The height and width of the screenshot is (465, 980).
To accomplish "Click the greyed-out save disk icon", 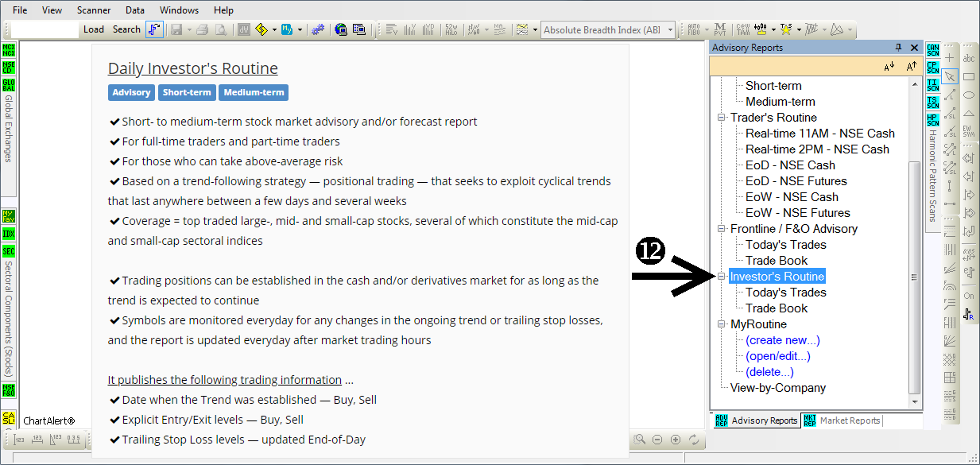I will click(x=176, y=29).
